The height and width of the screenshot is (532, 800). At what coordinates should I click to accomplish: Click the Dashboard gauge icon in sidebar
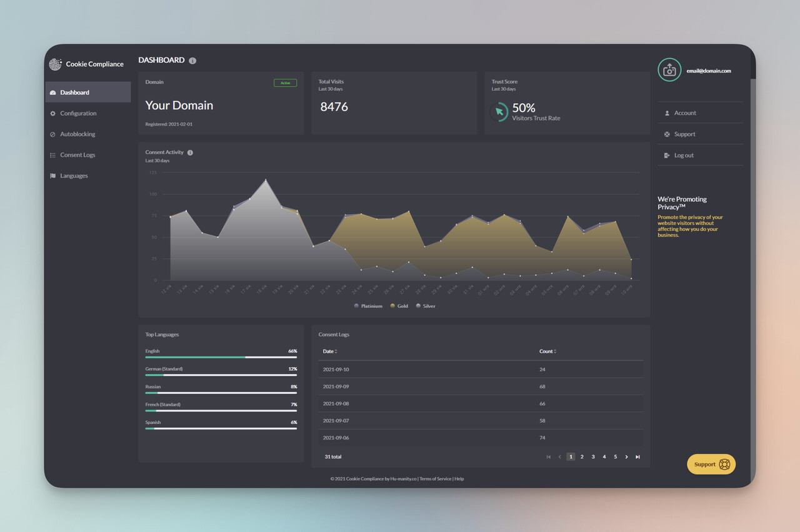pos(53,92)
